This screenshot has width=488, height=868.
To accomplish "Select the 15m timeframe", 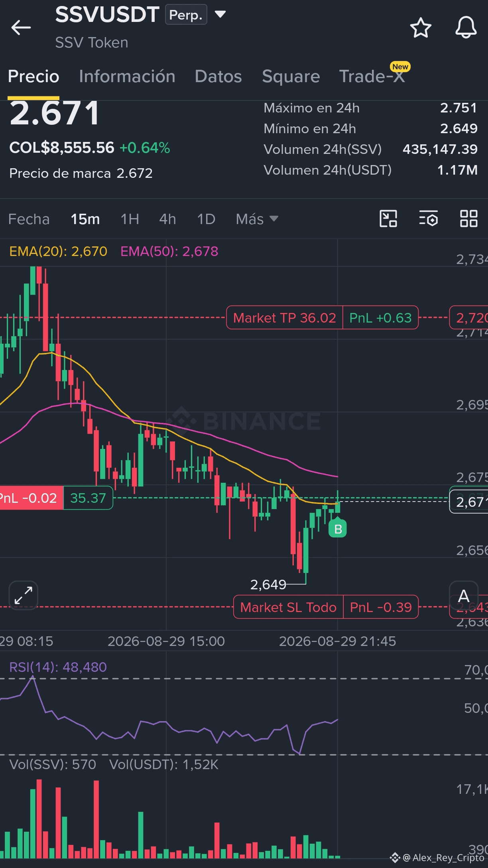I will [x=85, y=219].
